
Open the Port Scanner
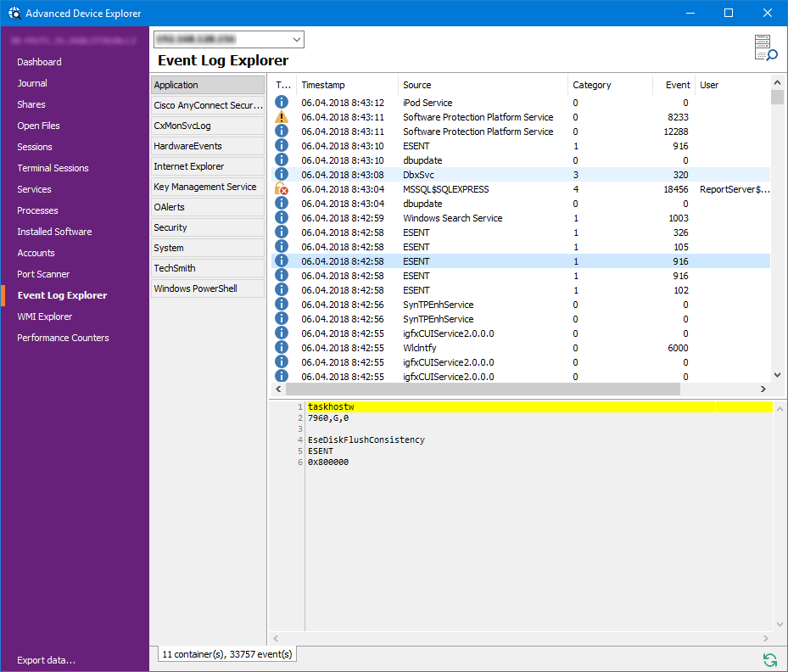(43, 274)
